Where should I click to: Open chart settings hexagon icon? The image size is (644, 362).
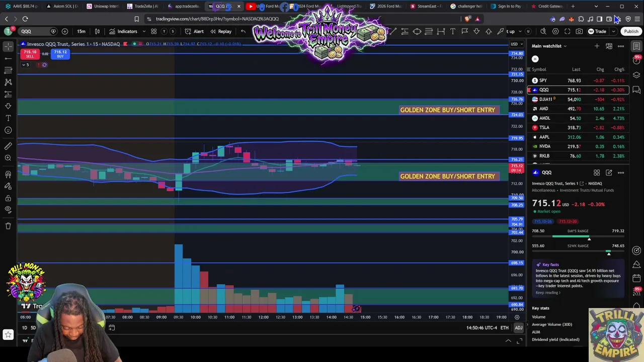(555, 31)
